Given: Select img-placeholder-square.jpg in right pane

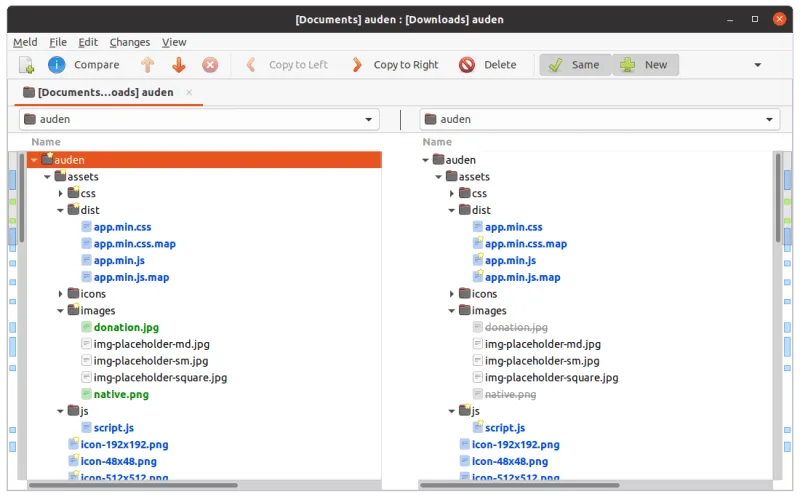Looking at the screenshot, I should click(x=551, y=378).
